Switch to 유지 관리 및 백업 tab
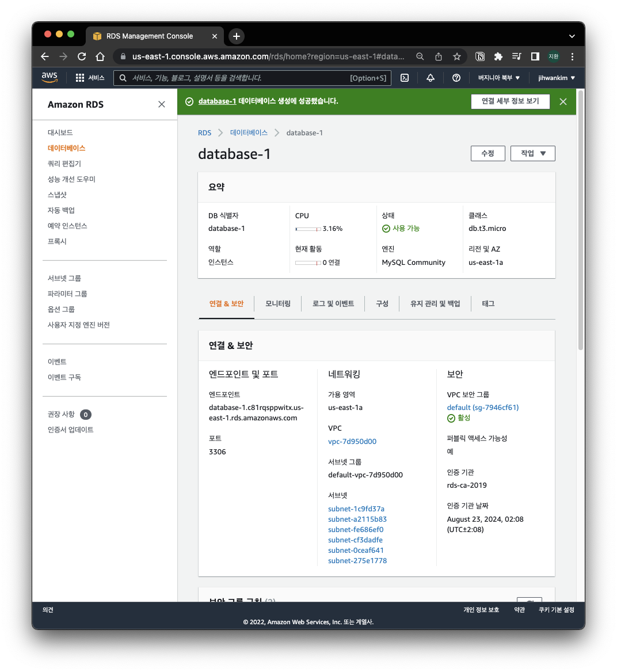This screenshot has width=617, height=672. coord(435,303)
